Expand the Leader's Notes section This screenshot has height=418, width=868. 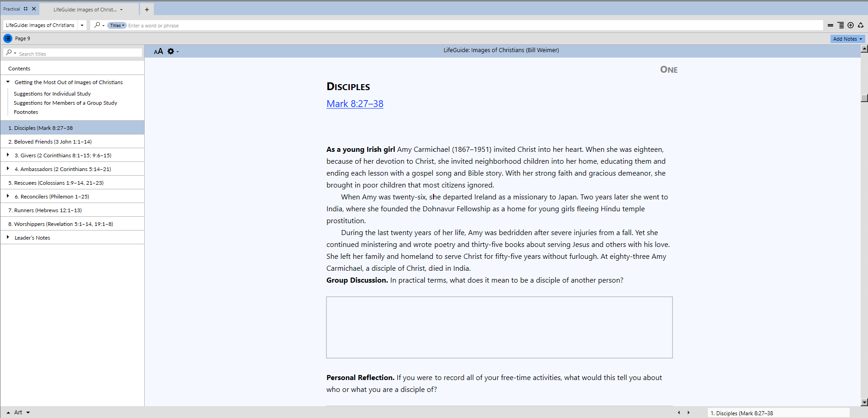8,237
